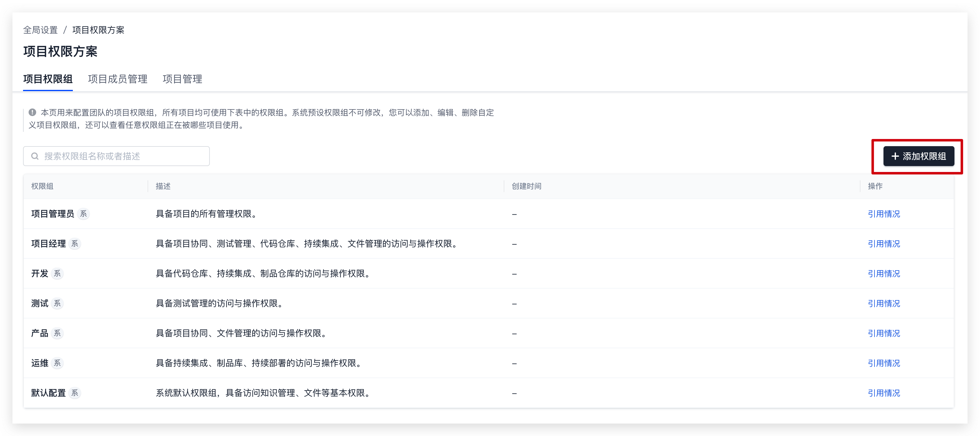Screen dimensions: 980x436
Task: Switch to 项目成员管理 tab
Action: pos(118,79)
